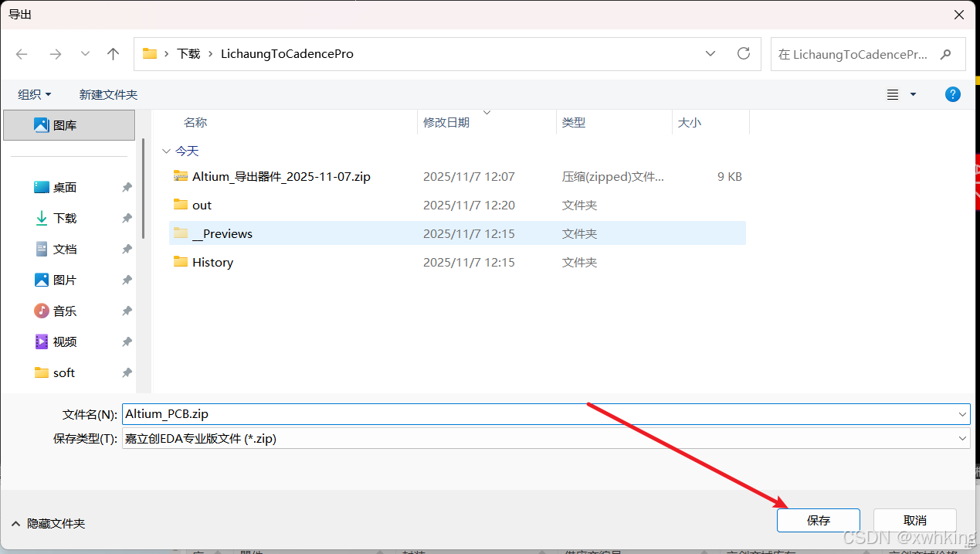Image resolution: width=980 pixels, height=554 pixels.
Task: Unpin 视频 using its pin icon
Action: coord(127,342)
